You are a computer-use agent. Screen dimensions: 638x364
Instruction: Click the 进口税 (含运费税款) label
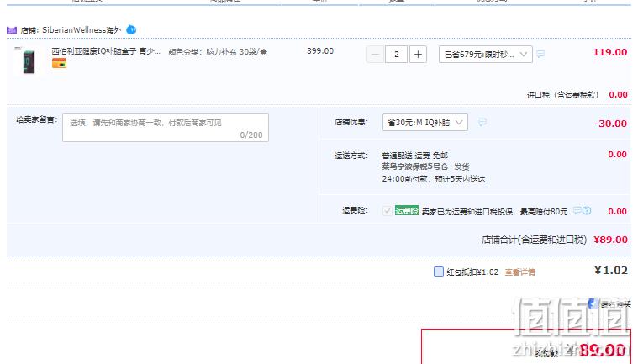pyautogui.click(x=562, y=95)
